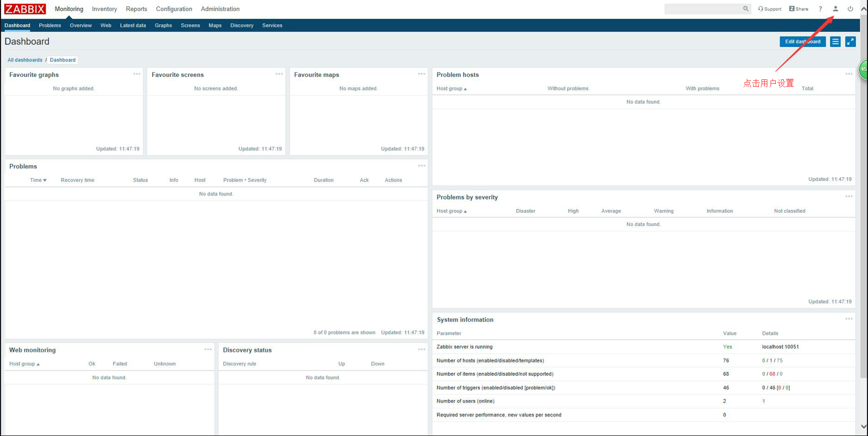Click the green 'Yes' status value

pos(728,347)
